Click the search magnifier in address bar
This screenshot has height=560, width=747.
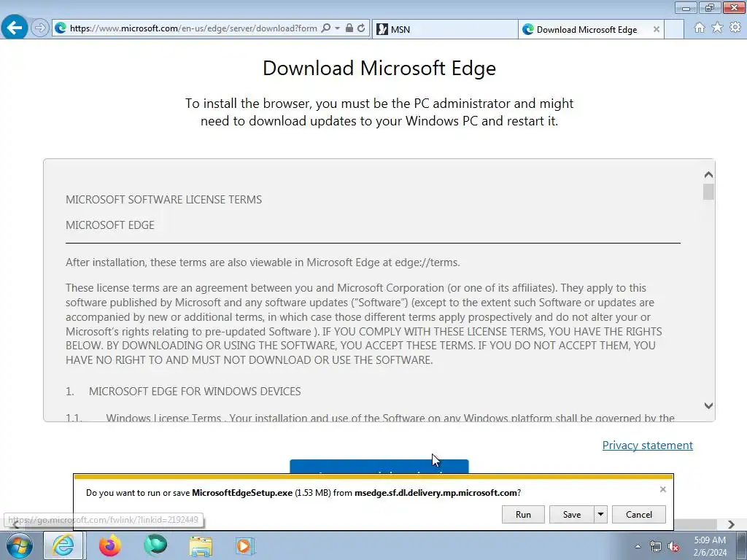[x=326, y=28]
